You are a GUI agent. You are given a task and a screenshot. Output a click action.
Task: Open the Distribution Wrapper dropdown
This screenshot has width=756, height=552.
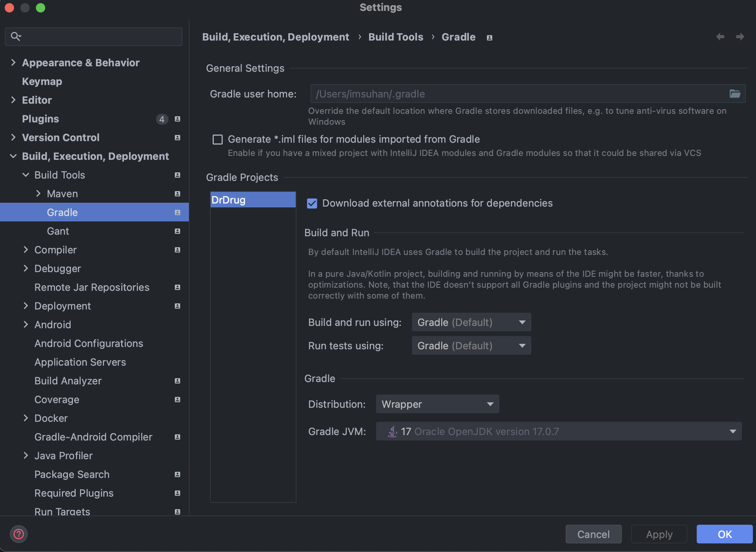tap(437, 404)
